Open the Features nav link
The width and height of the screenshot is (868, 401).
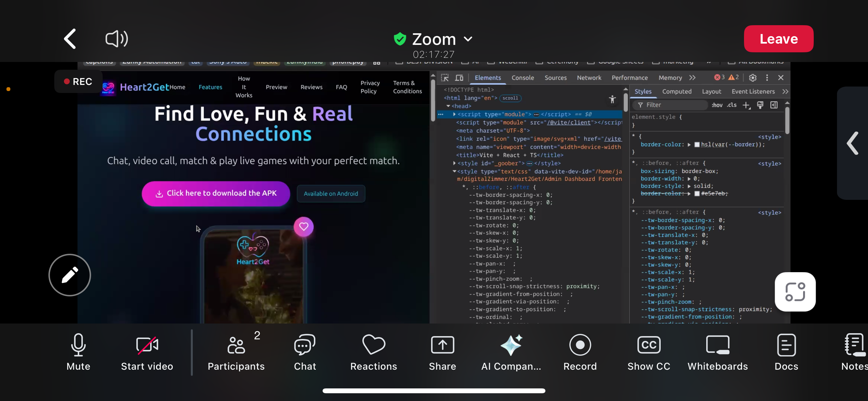pos(210,87)
